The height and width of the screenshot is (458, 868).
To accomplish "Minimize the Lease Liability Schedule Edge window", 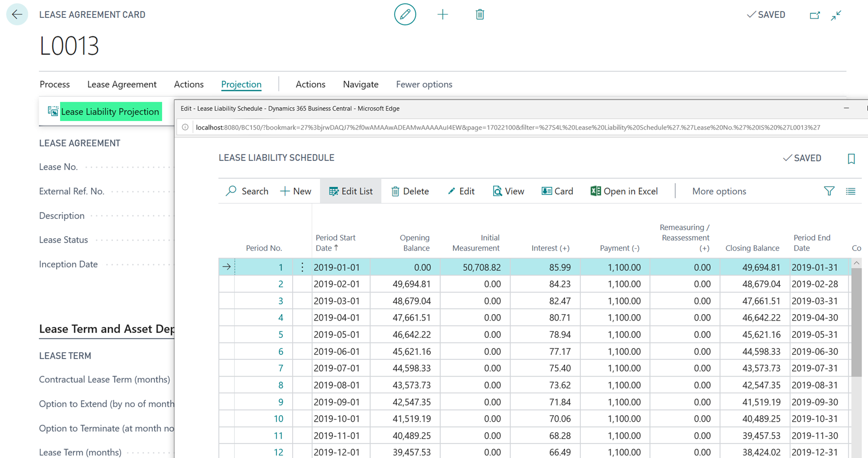I will pyautogui.click(x=846, y=108).
